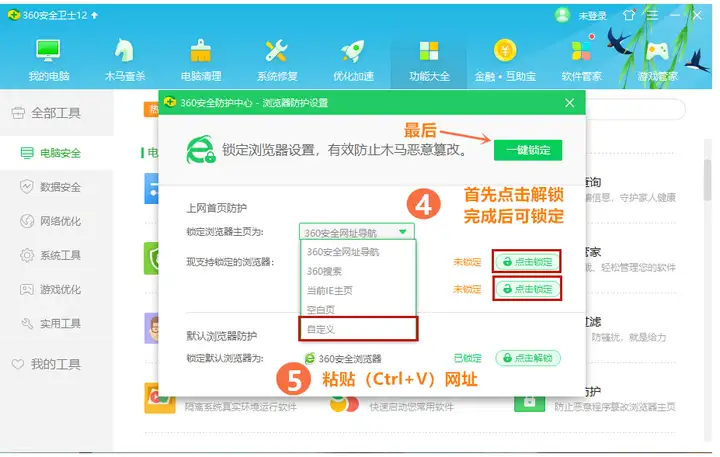Viewport: 720px width, 457px height.
Task: Click the upgrade arrow next to 360安全卫士12
Action: coord(95,15)
